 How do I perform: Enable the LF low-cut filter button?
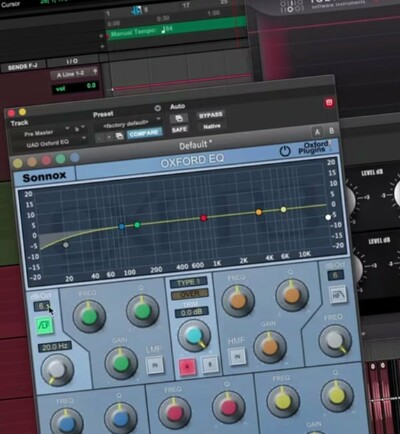tap(45, 325)
